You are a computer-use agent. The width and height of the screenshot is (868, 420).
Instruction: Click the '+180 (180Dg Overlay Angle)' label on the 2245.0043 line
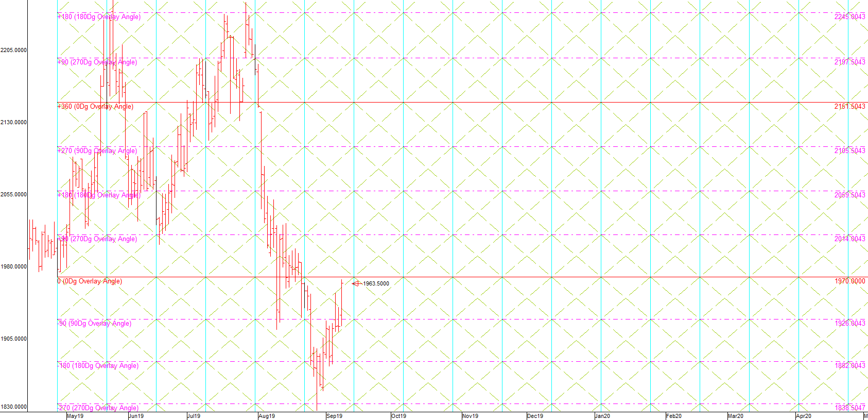[99, 17]
